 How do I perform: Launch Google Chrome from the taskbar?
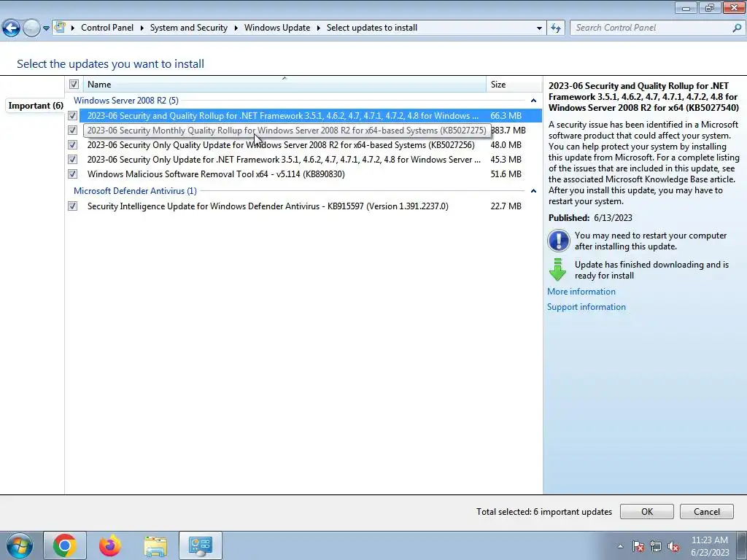65,545
